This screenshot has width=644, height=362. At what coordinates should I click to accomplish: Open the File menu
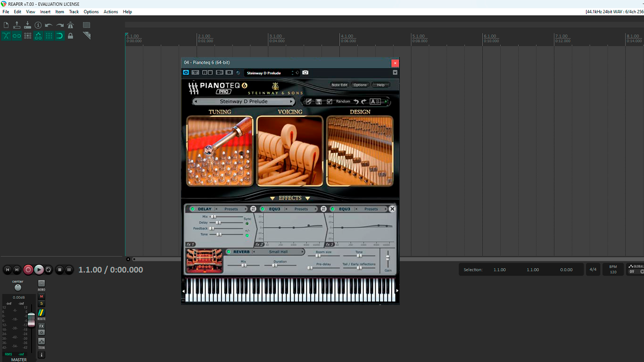tap(6, 12)
